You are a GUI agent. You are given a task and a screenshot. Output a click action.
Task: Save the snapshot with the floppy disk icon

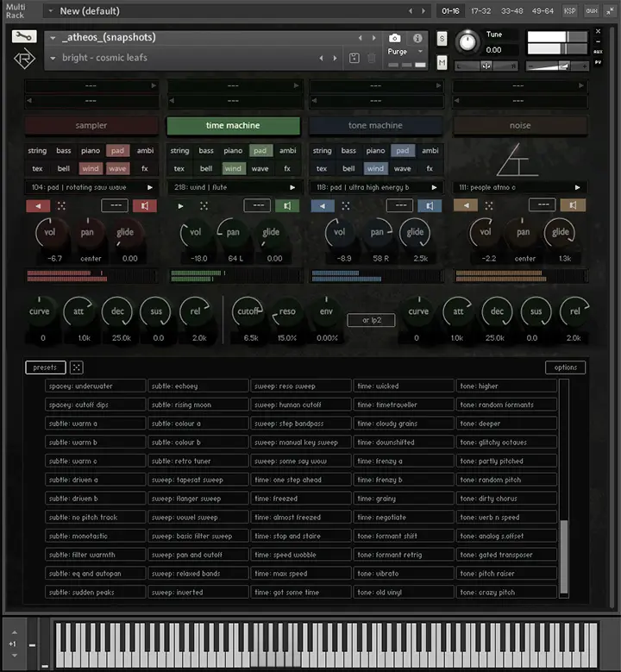354,58
